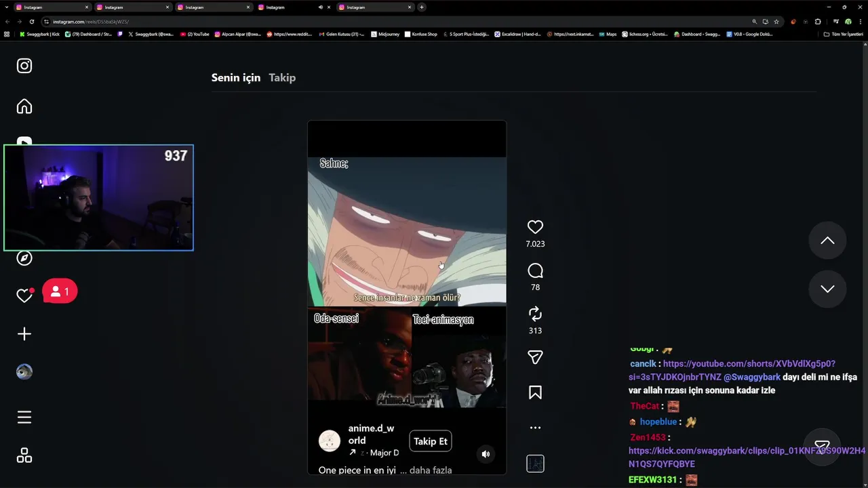
Task: Open the Explore compass icon
Action: (24, 258)
